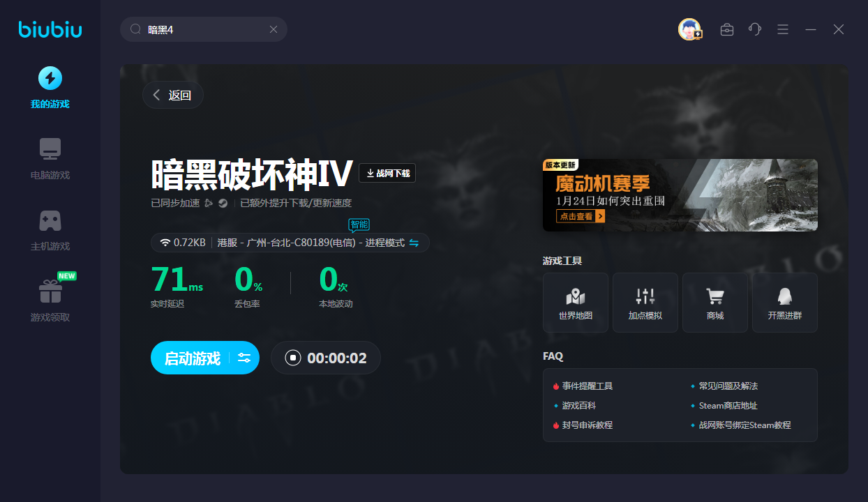Open the toolbox briefcase icon in header
The image size is (868, 502).
pyautogui.click(x=726, y=29)
